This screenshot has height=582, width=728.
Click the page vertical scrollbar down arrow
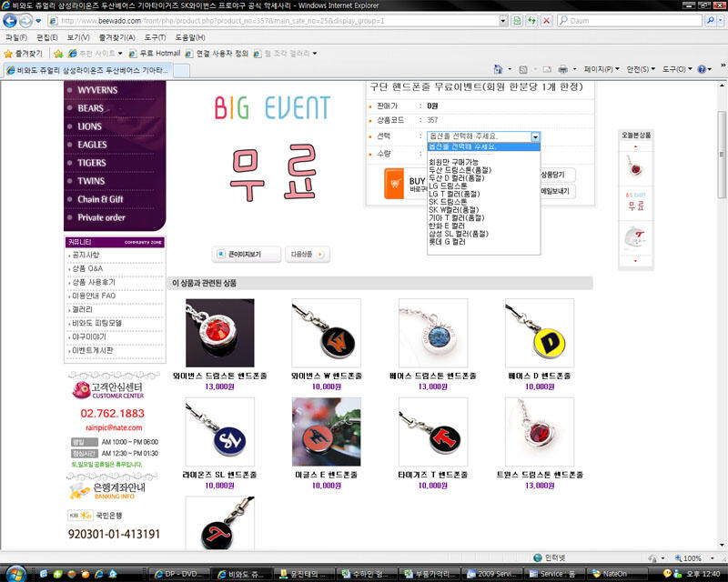722,545
